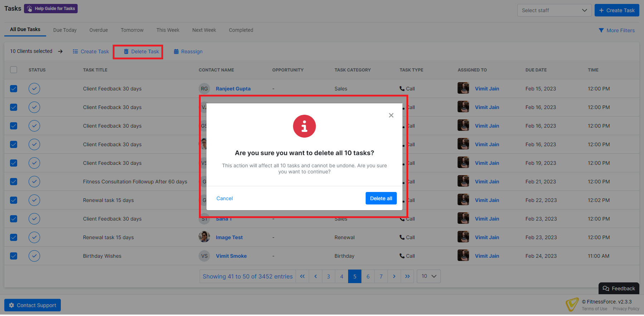Click the Contact Support button

(x=33, y=305)
